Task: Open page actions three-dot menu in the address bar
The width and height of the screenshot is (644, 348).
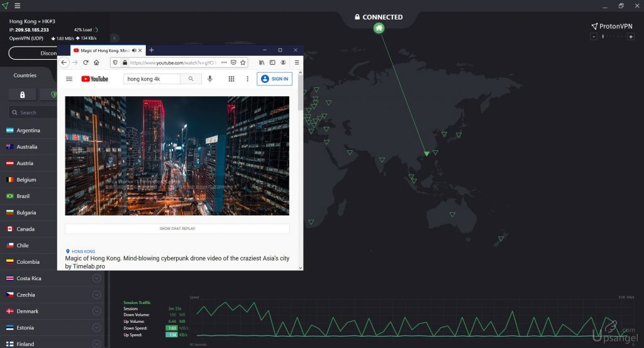Action: click(x=224, y=62)
